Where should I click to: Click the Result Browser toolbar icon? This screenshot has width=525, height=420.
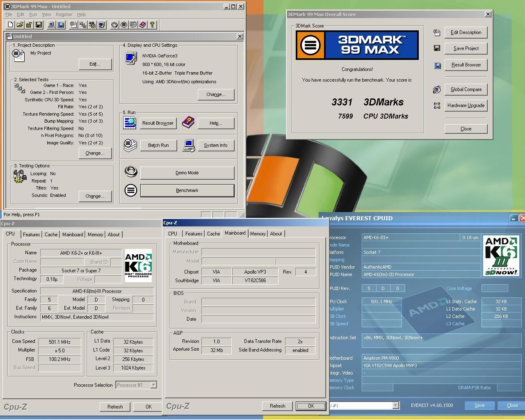(61, 25)
